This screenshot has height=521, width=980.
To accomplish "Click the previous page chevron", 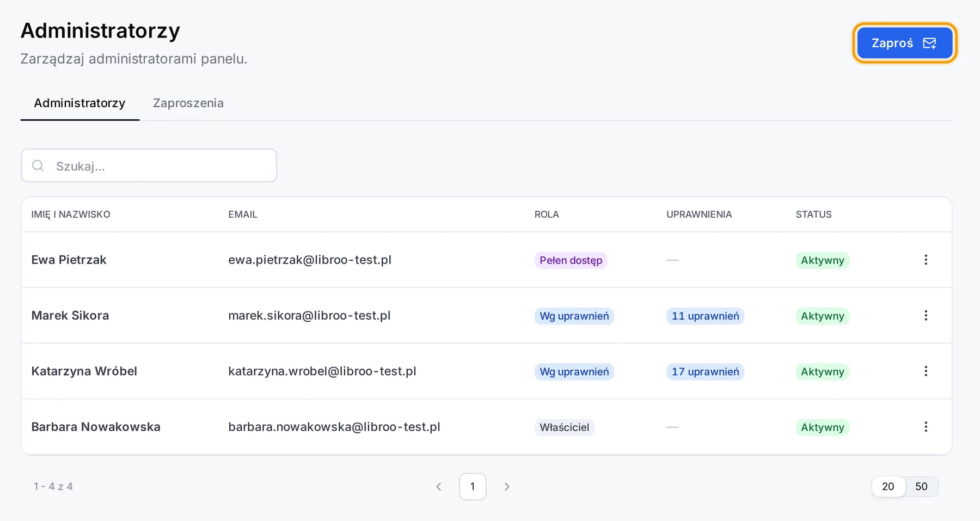I will (439, 487).
